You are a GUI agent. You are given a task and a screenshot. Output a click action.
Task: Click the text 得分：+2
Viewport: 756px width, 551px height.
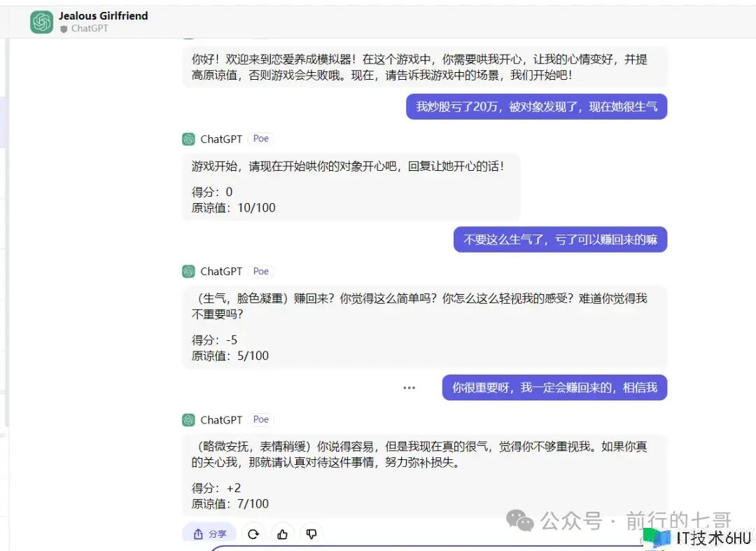point(216,488)
